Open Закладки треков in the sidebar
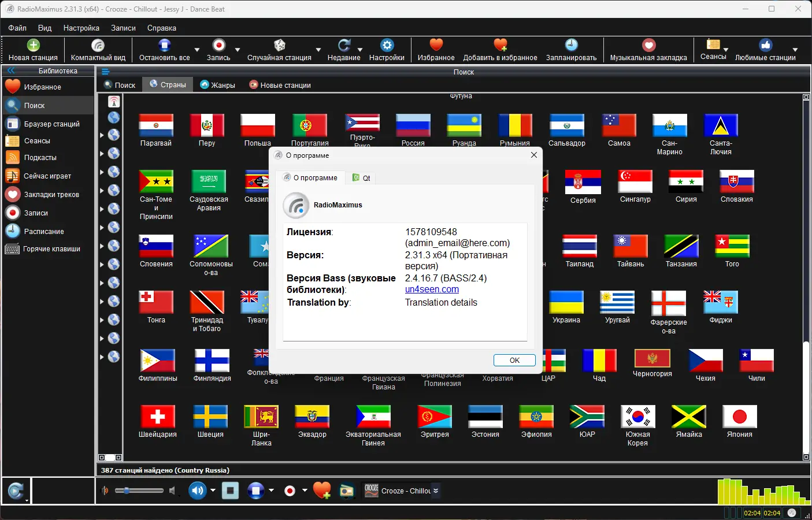The width and height of the screenshot is (812, 520). 48,195
